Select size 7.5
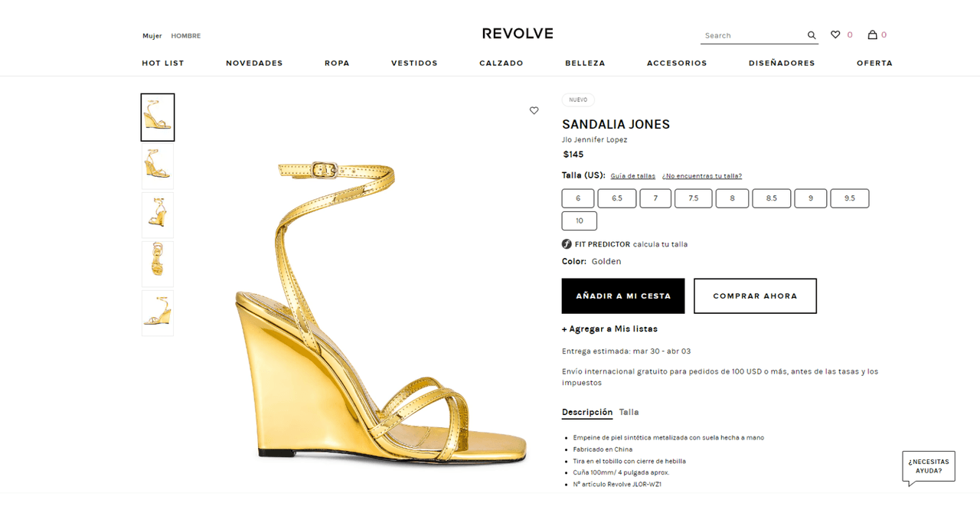 point(693,198)
